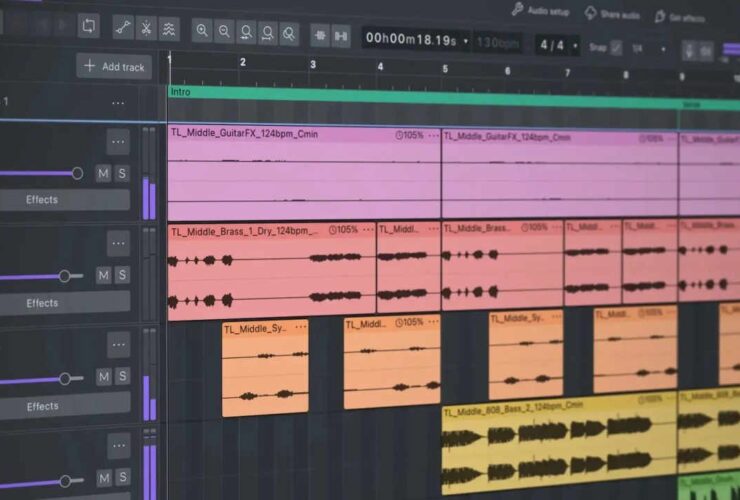Open clip menu on first TL_Middle_Sy clip

(x=301, y=327)
